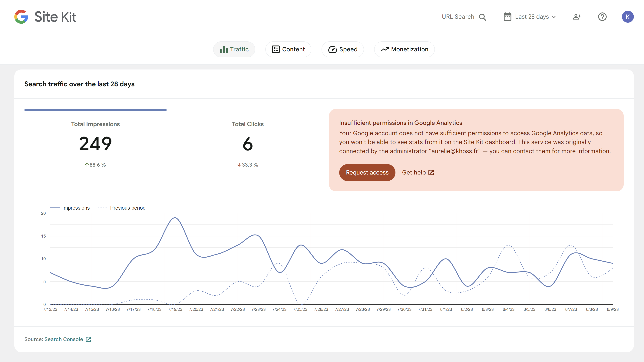This screenshot has width=644, height=362.
Task: Switch to the Traffic tab
Action: click(234, 49)
